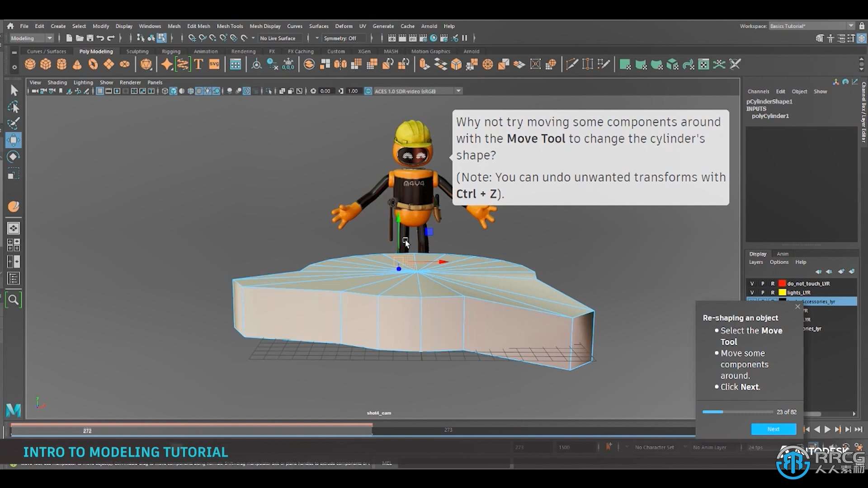
Task: Click the New Scene icon
Action: pyautogui.click(x=69, y=38)
